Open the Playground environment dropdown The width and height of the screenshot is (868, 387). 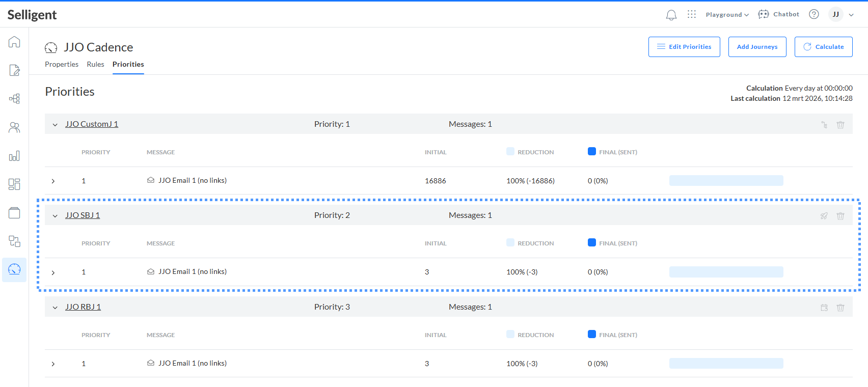727,15
